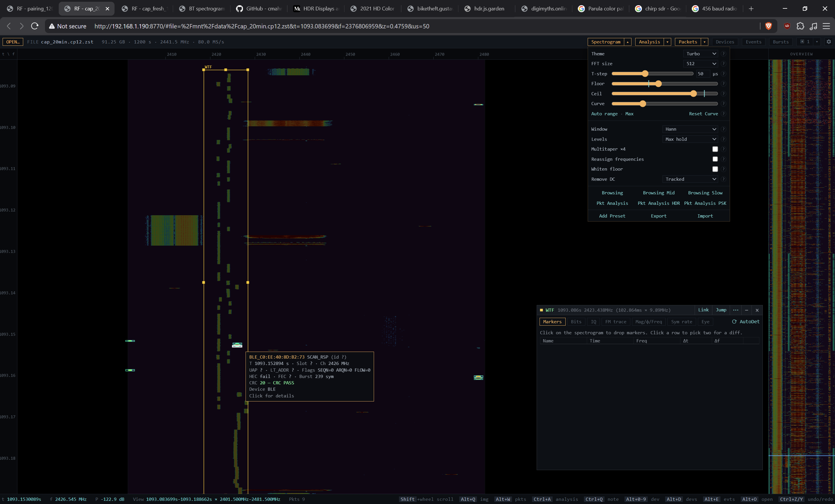Close the WTF analysis panel
The height and width of the screenshot is (504, 835).
click(757, 310)
